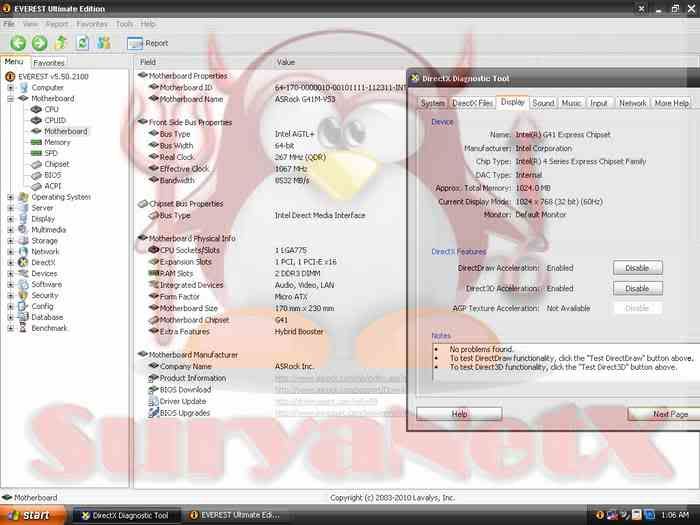Switch to DirectX Diagnostic Tool taskbar button
Image resolution: width=700 pixels, height=525 pixels.
click(x=126, y=515)
